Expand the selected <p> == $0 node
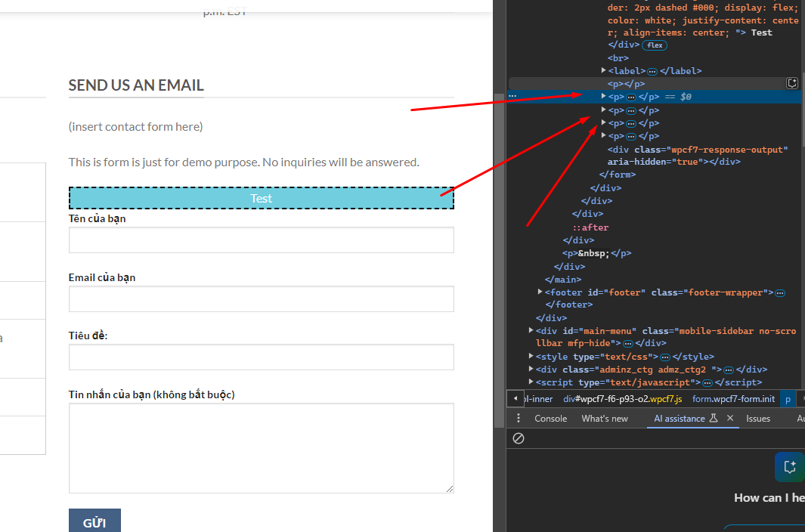This screenshot has width=805, height=532. click(604, 95)
